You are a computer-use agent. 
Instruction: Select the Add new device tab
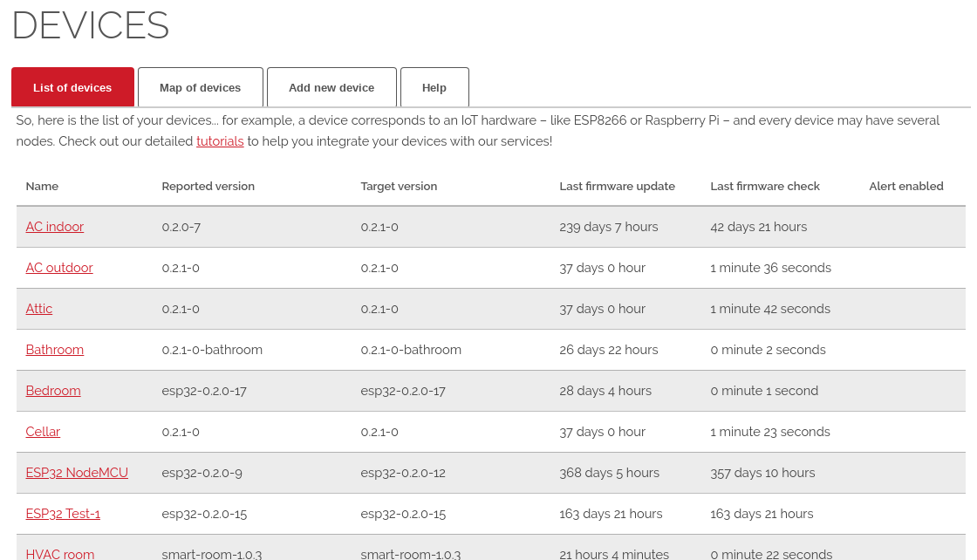pos(331,87)
